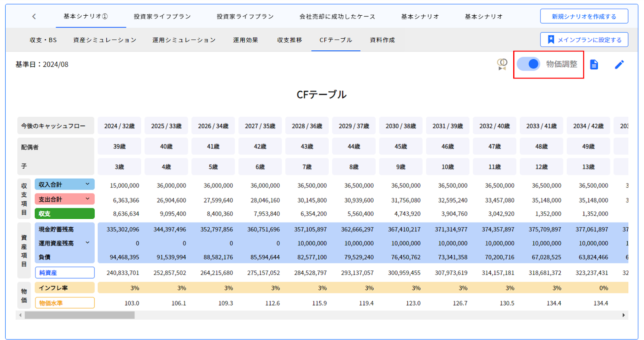Viewport: 644px width, 340px height.
Task: Click the right arrow of the horizontal scrollbar
Action: pos(623,315)
